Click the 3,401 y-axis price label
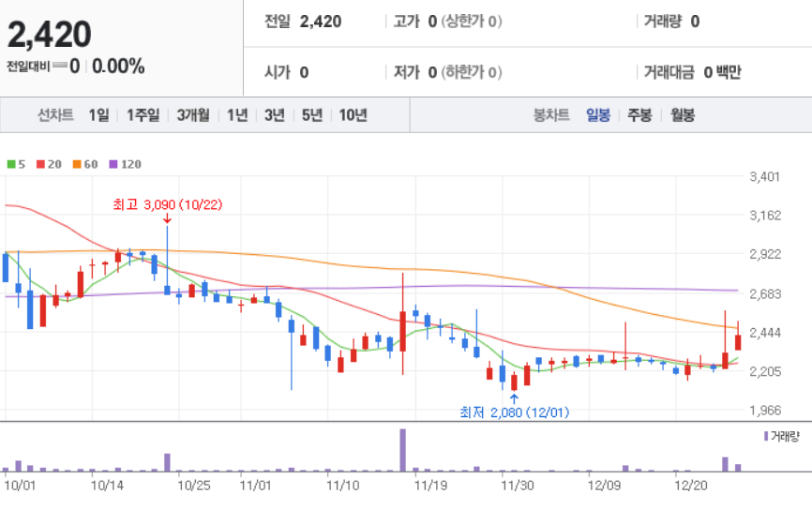Image resolution: width=812 pixels, height=509 pixels. click(764, 176)
